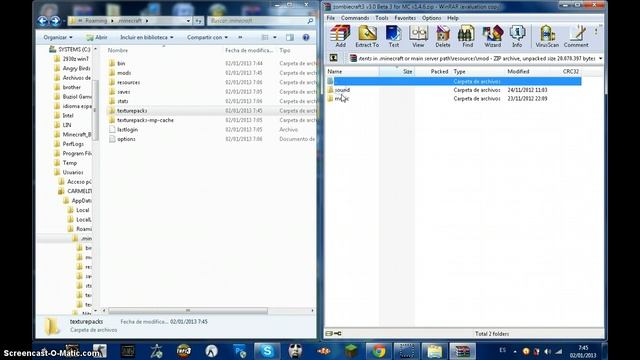The image size is (640, 360).
Task: Open the WinRAR Options menu
Action: click(431, 18)
